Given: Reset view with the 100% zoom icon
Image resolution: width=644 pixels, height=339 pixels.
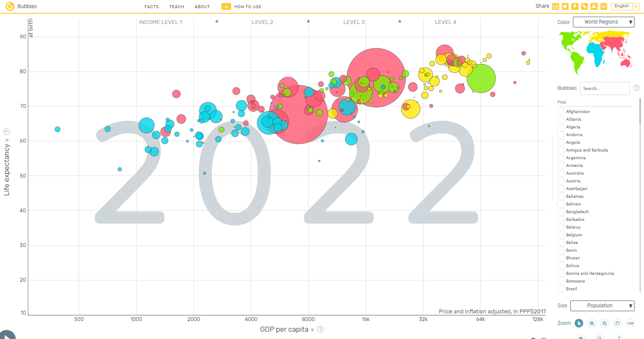Looking at the screenshot, I should [630, 323].
